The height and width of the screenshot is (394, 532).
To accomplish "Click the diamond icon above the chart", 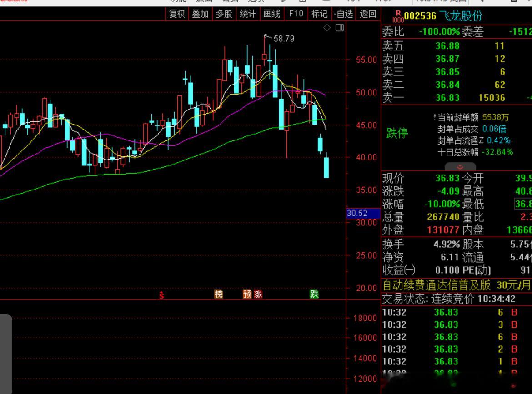I will tap(327, 28).
